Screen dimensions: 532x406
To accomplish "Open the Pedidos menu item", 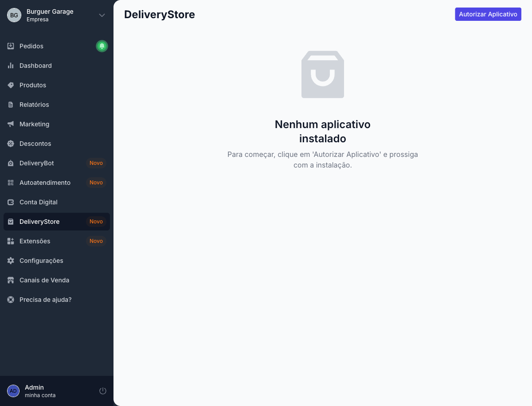I will coord(57,46).
